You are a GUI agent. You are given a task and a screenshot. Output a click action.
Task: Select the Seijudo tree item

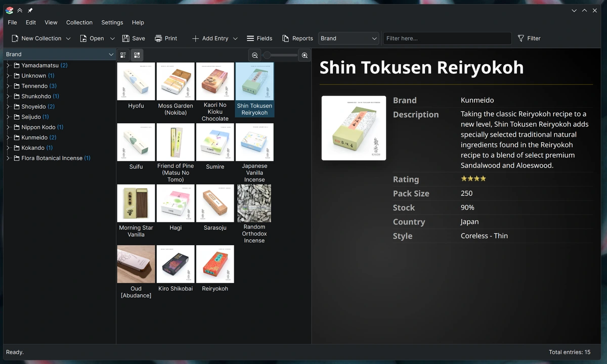(34, 117)
